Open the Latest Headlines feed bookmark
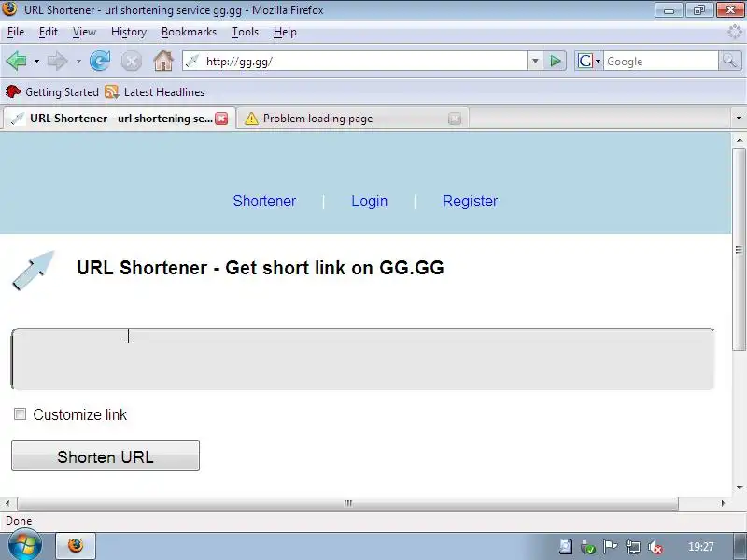The image size is (747, 560). (x=155, y=91)
